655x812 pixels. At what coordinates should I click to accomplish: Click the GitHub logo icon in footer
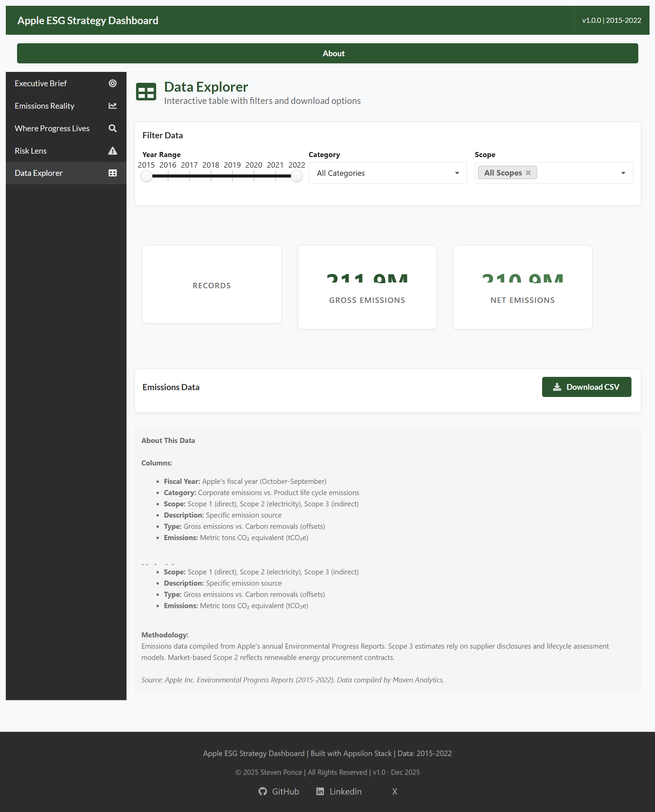pos(263,791)
